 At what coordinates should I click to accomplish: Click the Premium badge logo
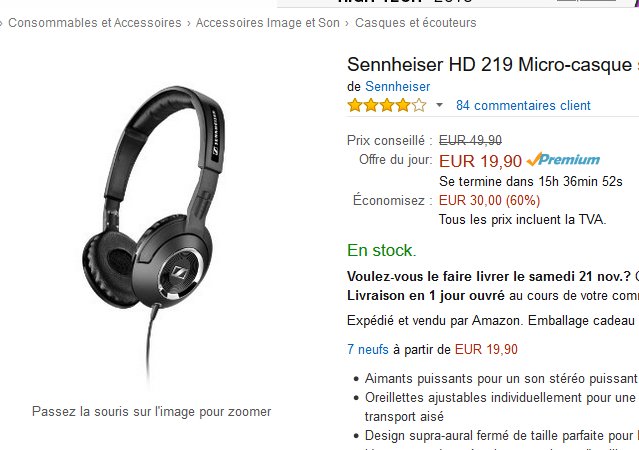[563, 159]
